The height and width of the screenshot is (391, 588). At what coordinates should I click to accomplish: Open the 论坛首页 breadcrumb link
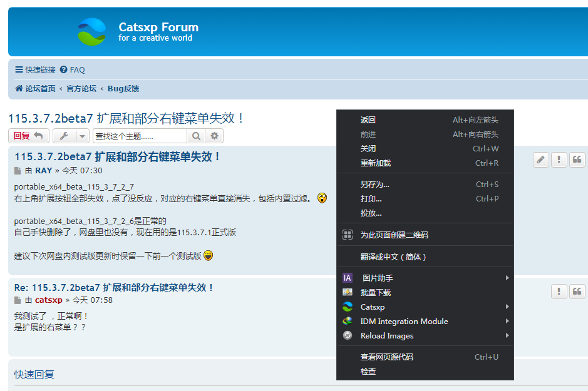(x=40, y=88)
